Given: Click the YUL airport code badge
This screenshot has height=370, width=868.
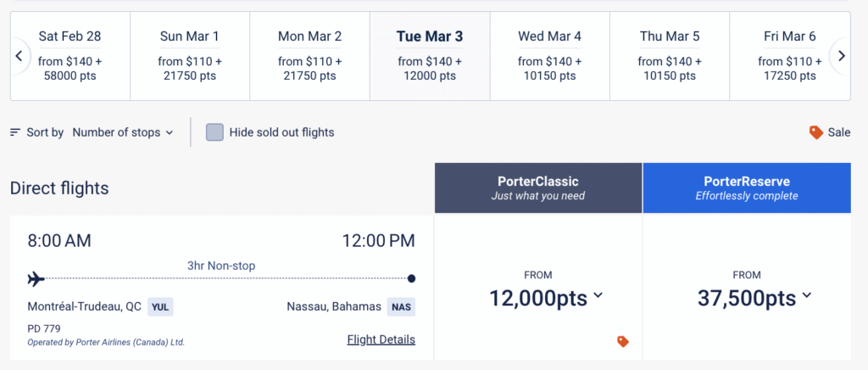Looking at the screenshot, I should pos(159,306).
